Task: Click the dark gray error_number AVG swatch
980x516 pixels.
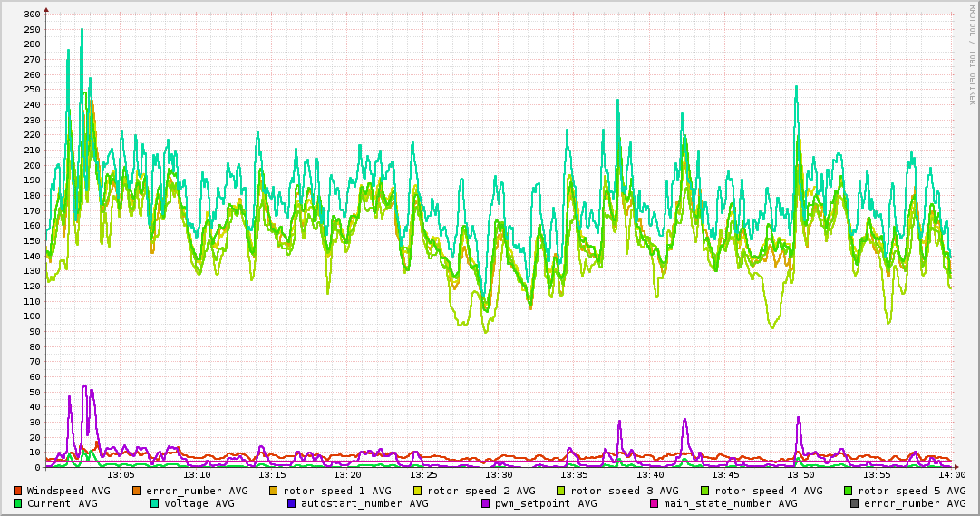Action: tap(855, 503)
